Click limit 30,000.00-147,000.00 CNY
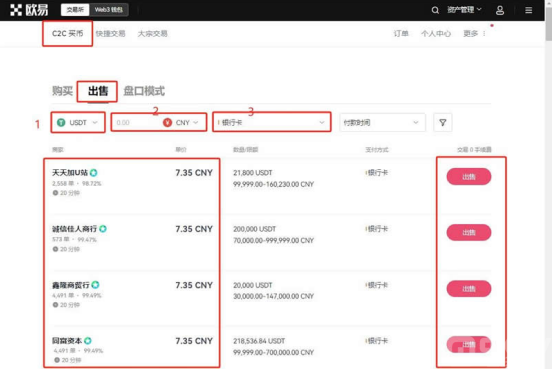This screenshot has height=372, width=555. point(273,296)
